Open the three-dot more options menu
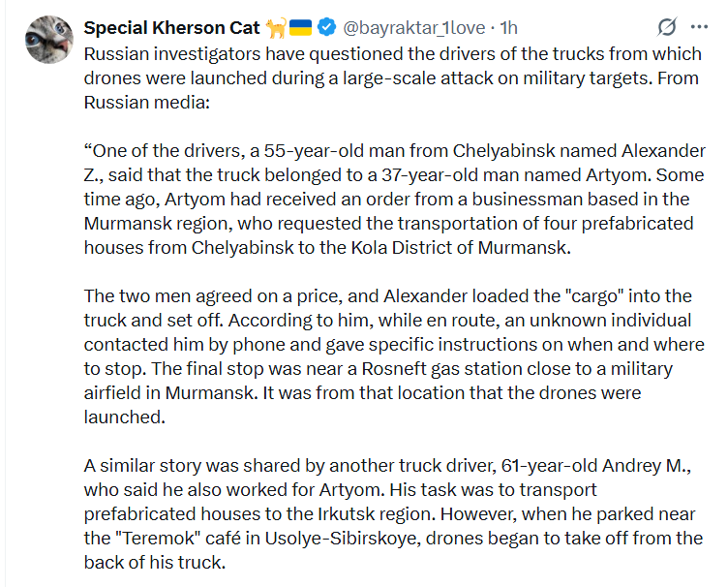 (x=699, y=27)
